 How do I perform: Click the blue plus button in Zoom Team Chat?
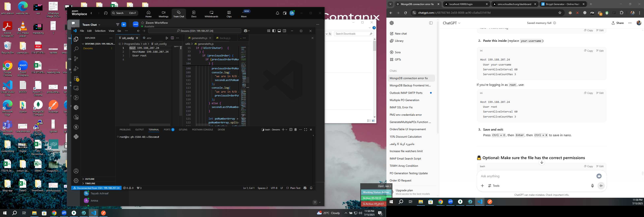[x=124, y=25]
